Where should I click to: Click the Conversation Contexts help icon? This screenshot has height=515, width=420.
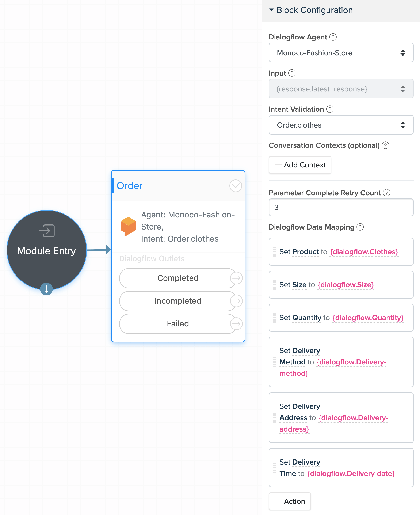[x=385, y=145]
